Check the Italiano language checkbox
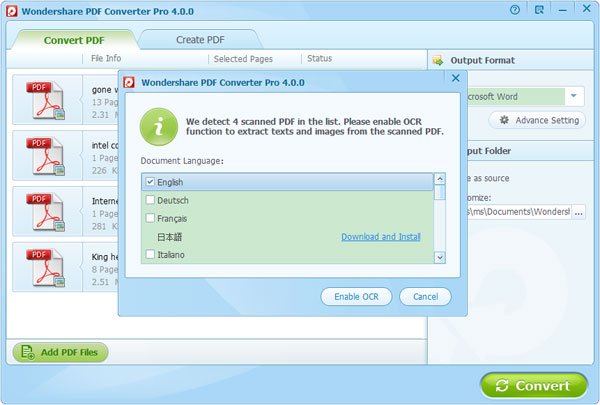The image size is (600, 405). [150, 254]
